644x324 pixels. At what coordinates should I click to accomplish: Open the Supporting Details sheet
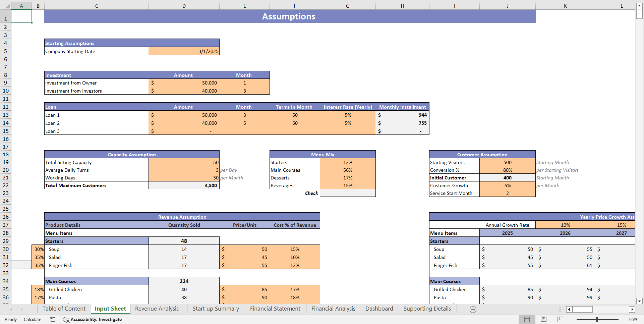[x=427, y=309]
